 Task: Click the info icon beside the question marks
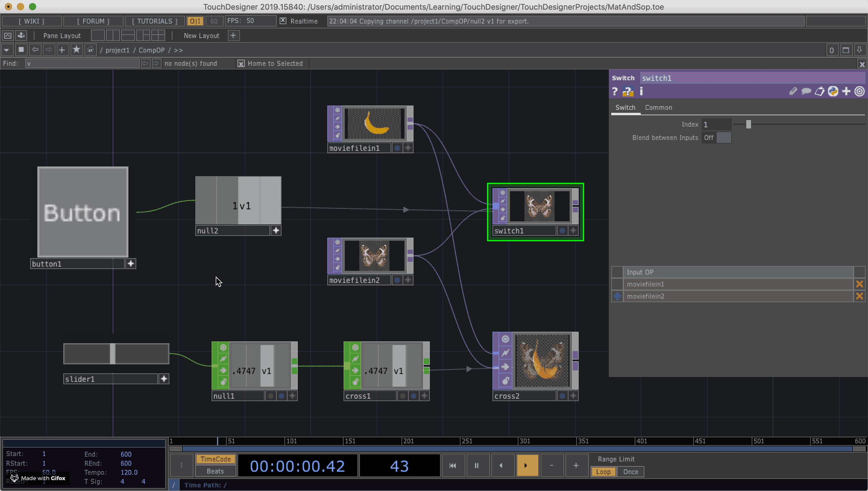click(x=641, y=91)
